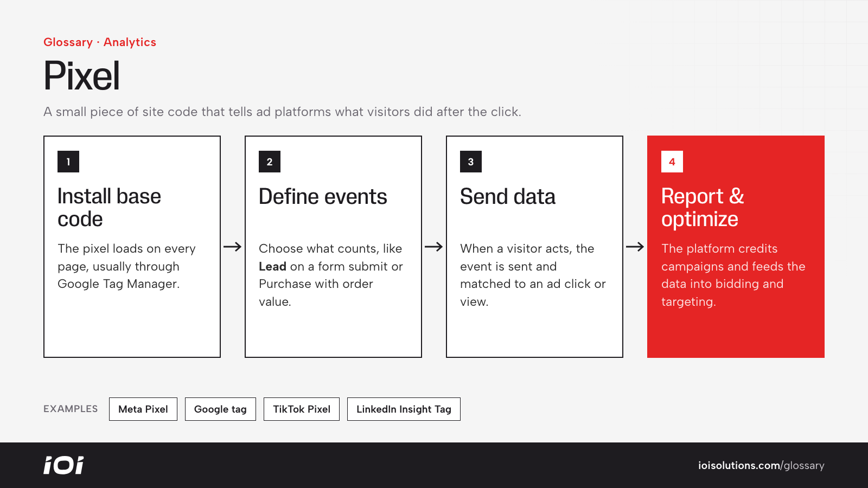Click the 'Install base code' card title
Viewport: 868px width, 488px height.
(x=109, y=208)
